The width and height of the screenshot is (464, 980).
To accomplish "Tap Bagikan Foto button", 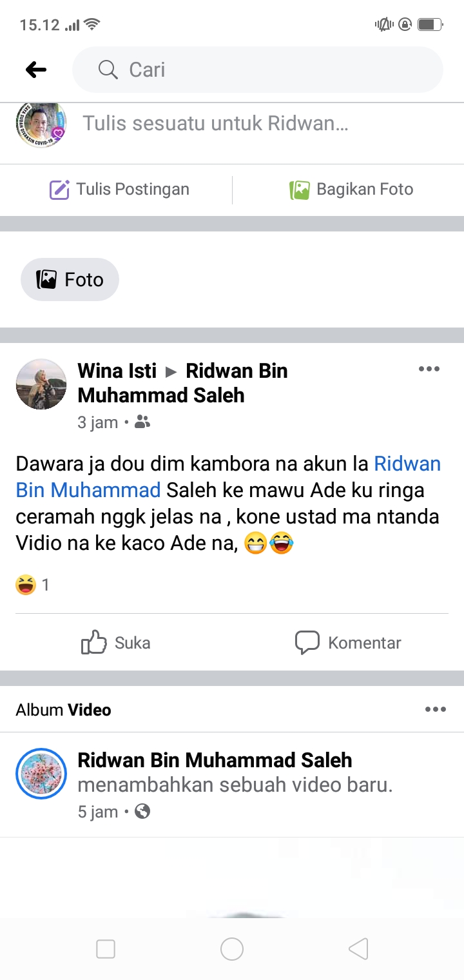I will [351, 190].
